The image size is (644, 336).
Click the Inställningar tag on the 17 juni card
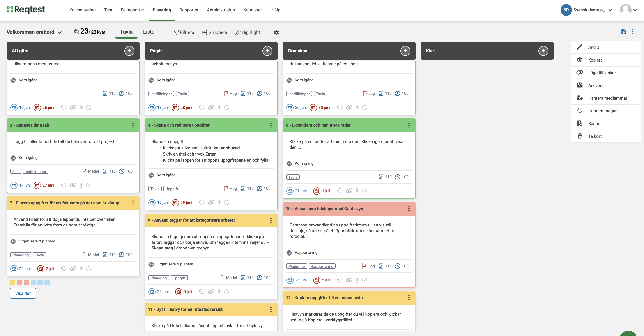(x=35, y=172)
